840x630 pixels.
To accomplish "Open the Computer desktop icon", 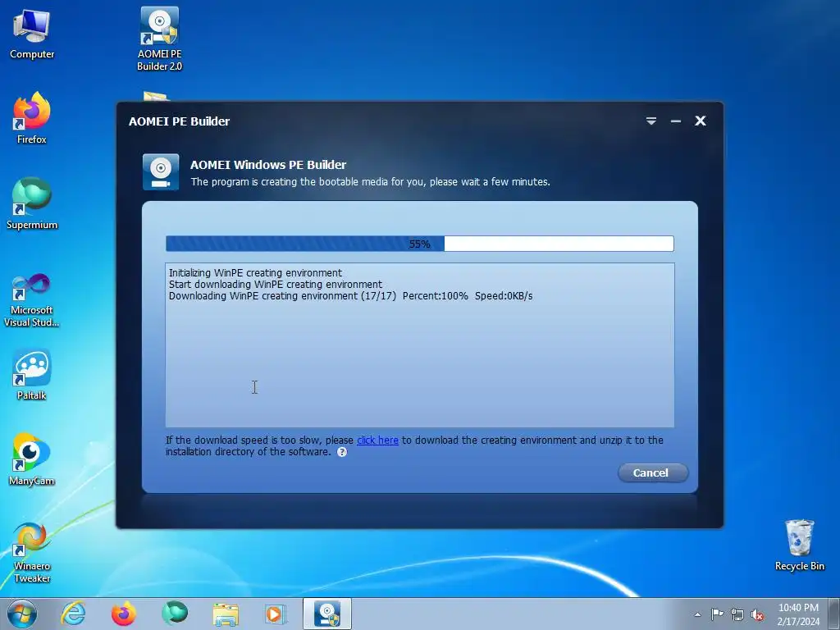I will 32,34.
